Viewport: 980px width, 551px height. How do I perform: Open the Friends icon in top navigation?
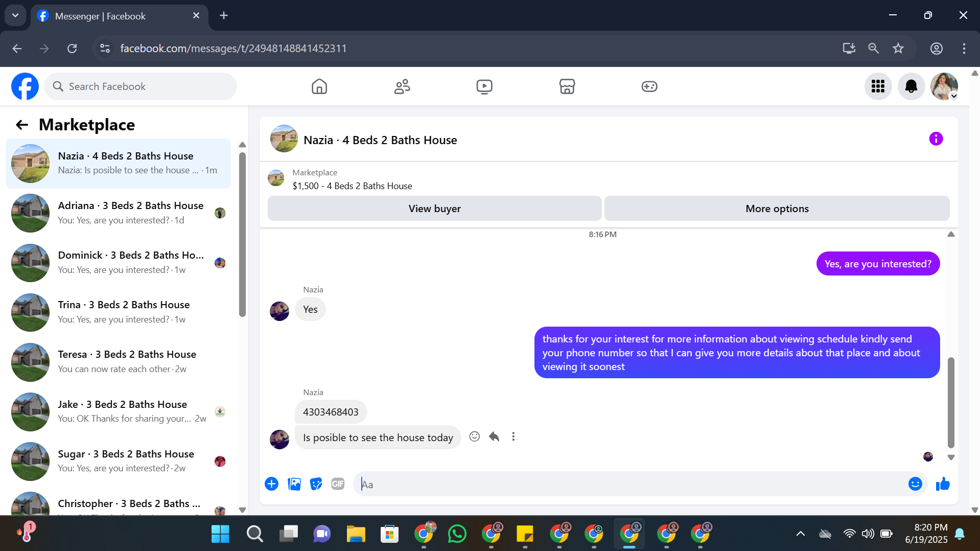coord(402,86)
